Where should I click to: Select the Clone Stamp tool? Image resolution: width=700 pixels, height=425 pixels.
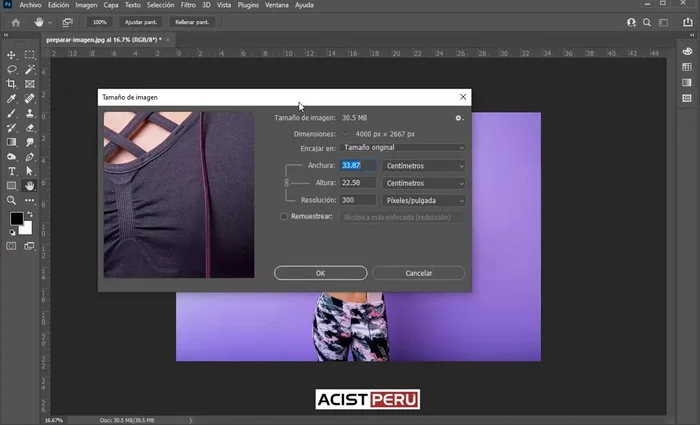point(29,113)
